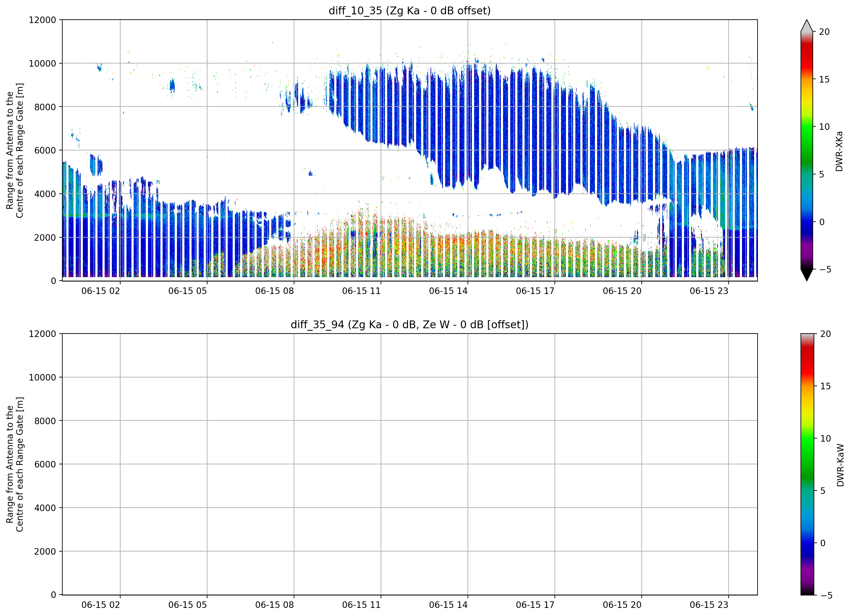The height and width of the screenshot is (616, 851).
Task: Click the 10 tick on top colorbar
Action: coord(824,127)
